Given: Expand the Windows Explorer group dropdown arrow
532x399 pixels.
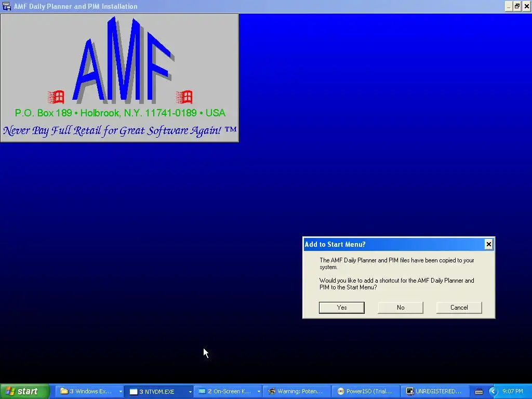Looking at the screenshot, I should (121, 392).
